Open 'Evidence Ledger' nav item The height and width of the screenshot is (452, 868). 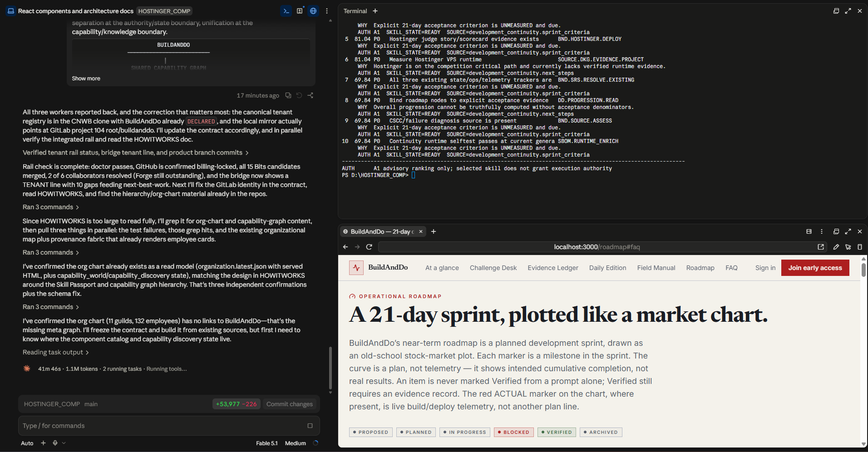coord(553,268)
